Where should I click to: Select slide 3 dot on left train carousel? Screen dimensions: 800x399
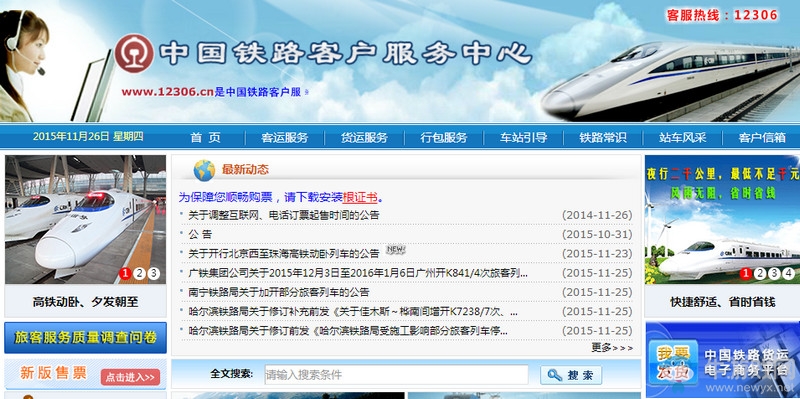coord(154,274)
